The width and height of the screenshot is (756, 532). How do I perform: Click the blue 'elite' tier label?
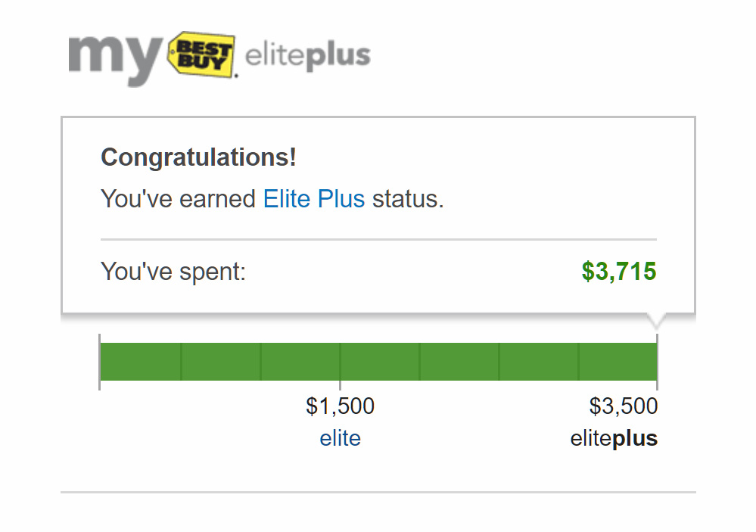pyautogui.click(x=340, y=438)
